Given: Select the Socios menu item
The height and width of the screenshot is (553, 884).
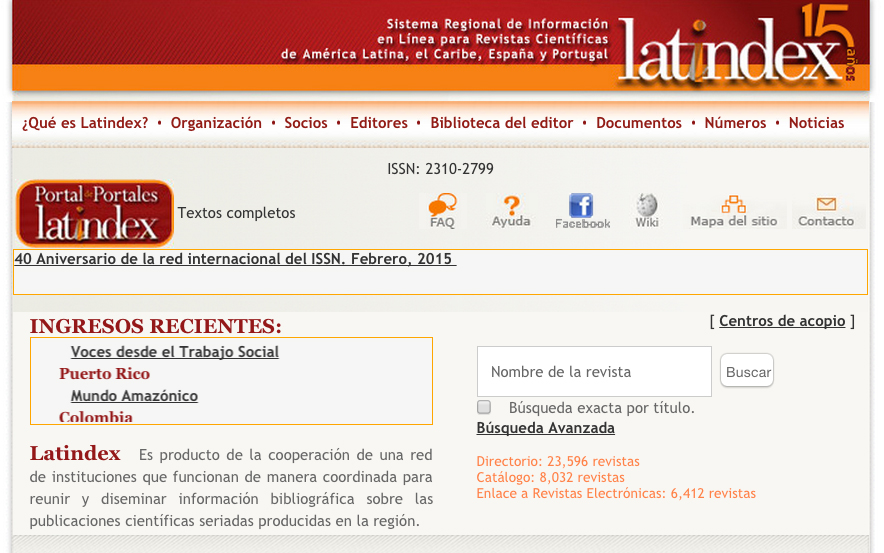Looking at the screenshot, I should [306, 123].
